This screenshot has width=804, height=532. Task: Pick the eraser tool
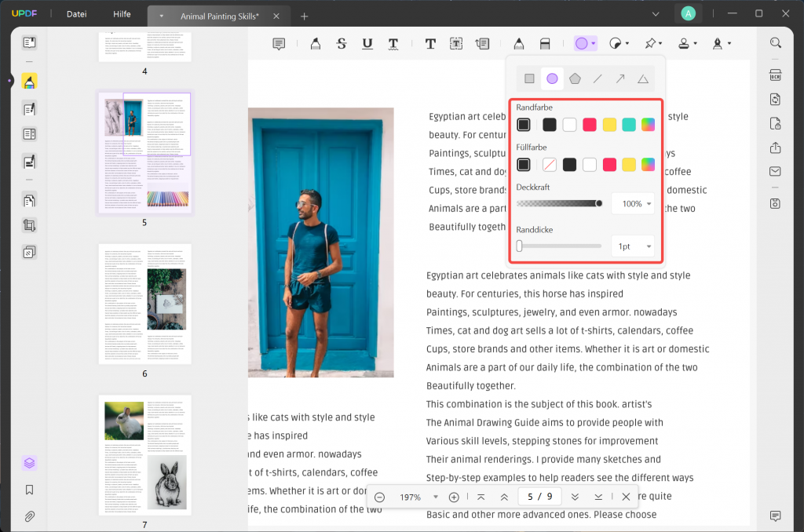tap(545, 44)
